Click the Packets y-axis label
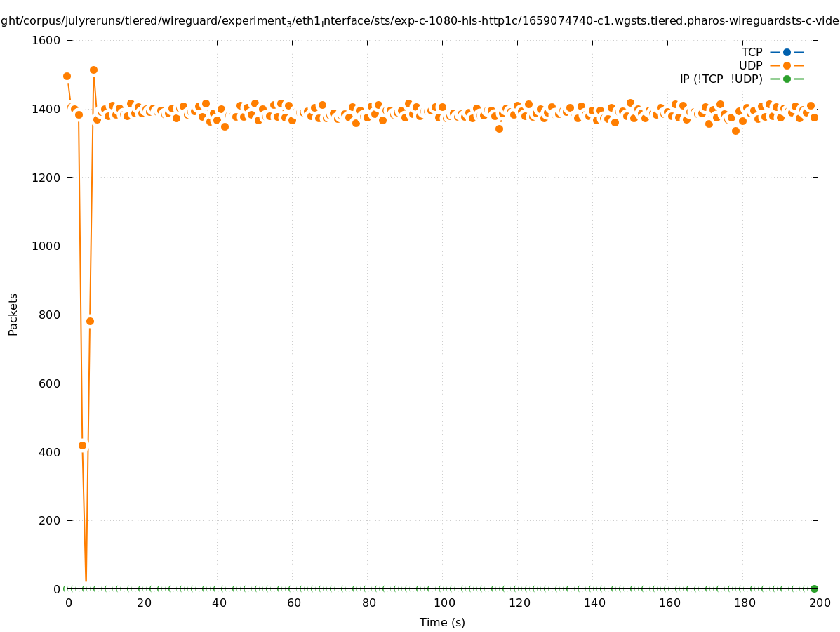This screenshot has height=632, width=840. click(13, 314)
